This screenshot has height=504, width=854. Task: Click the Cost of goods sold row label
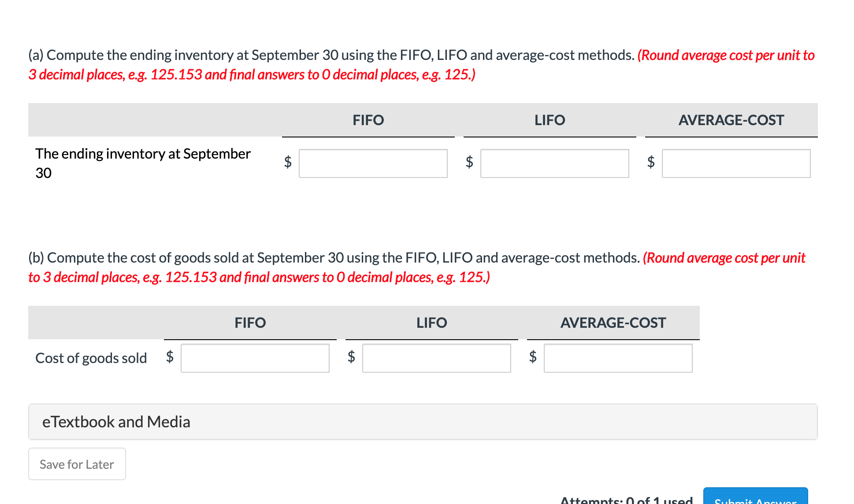[x=91, y=358]
